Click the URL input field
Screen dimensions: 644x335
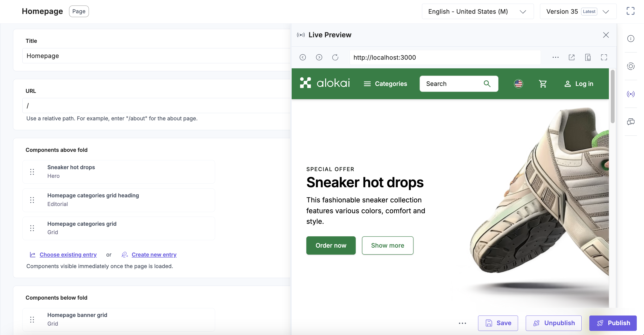tap(157, 106)
